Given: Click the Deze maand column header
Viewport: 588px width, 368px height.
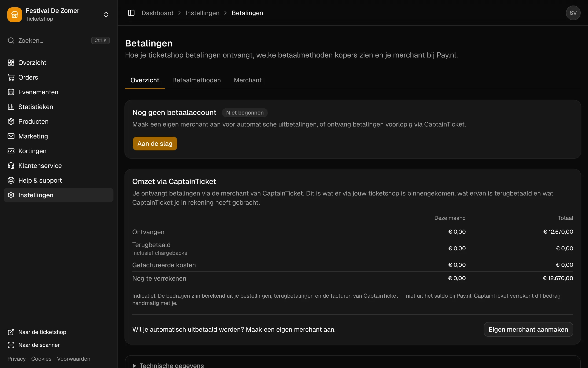Looking at the screenshot, I should click(x=450, y=218).
